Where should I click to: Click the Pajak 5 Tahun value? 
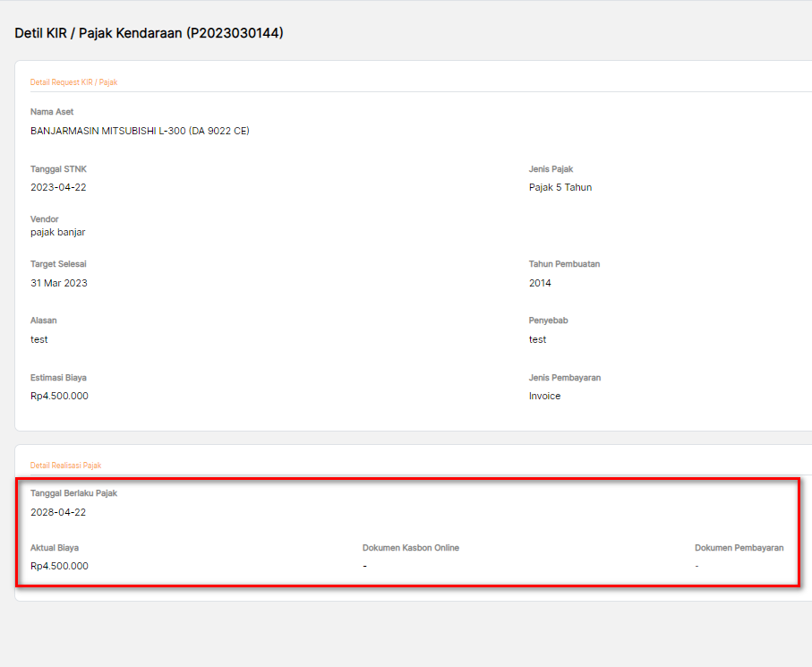(560, 187)
